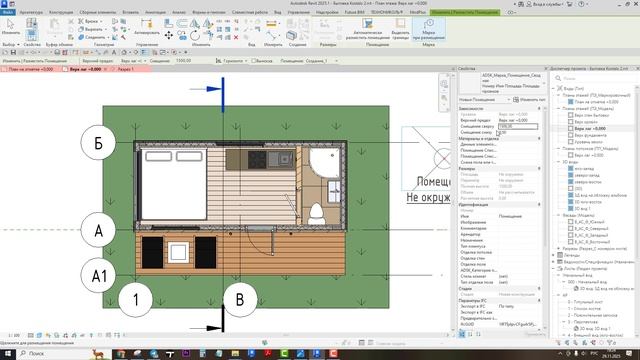Click grid bubble Б on the plan
The image size is (640, 360).
point(98,143)
